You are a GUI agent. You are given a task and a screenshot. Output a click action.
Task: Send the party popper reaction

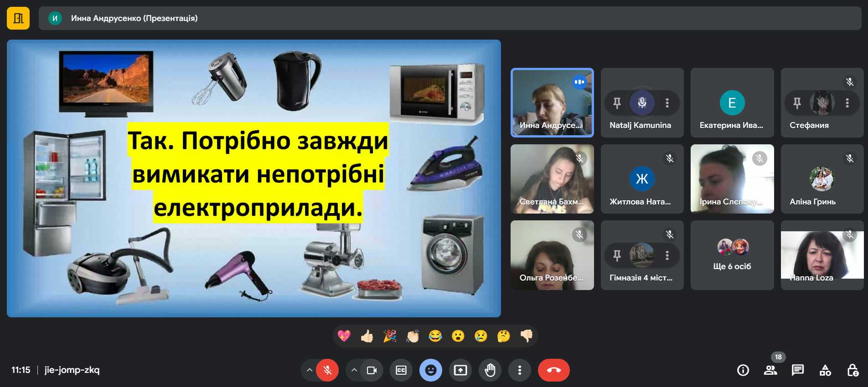pos(390,336)
